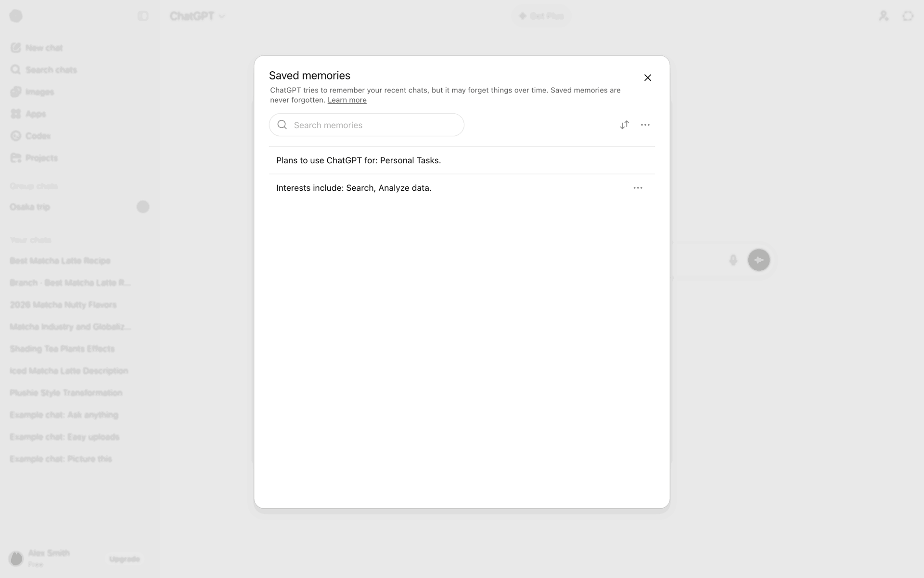924x578 pixels.
Task: Click the add people icon top right
Action: [884, 16]
